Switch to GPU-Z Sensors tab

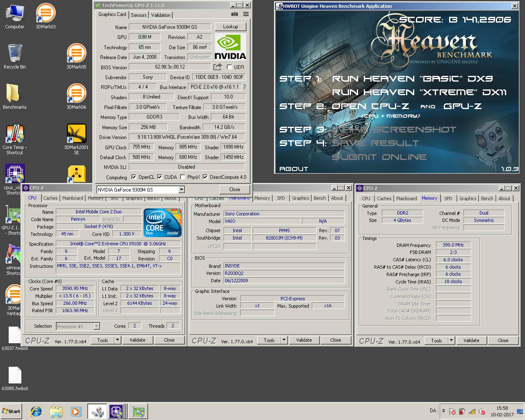click(x=139, y=15)
